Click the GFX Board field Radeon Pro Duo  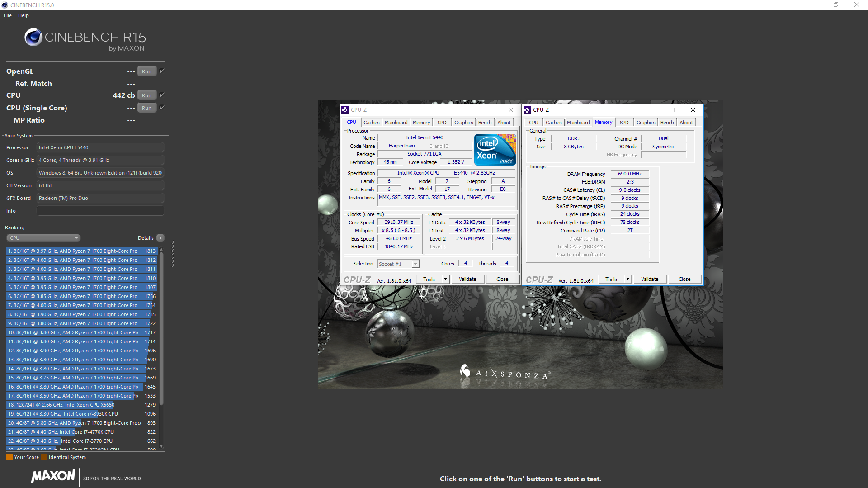(100, 198)
